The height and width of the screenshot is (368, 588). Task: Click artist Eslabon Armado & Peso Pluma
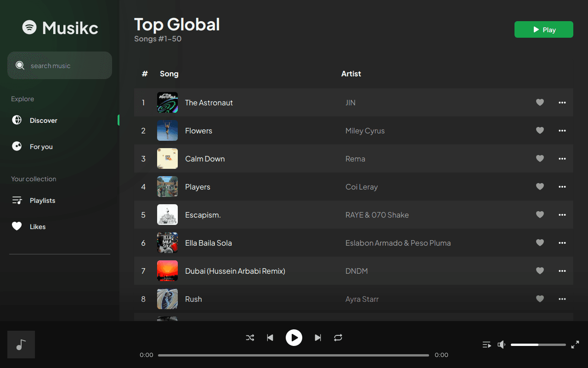(398, 243)
